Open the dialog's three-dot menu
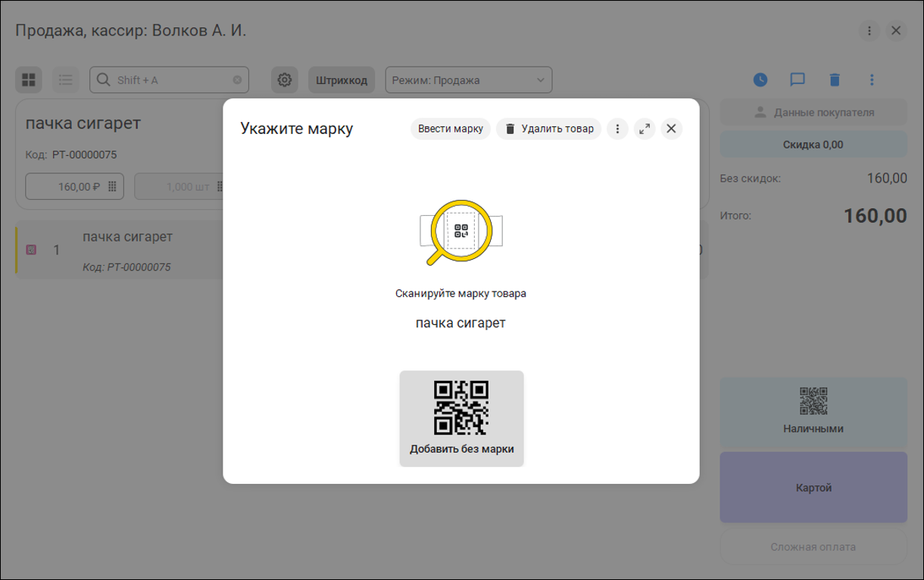The image size is (924, 580). (617, 129)
